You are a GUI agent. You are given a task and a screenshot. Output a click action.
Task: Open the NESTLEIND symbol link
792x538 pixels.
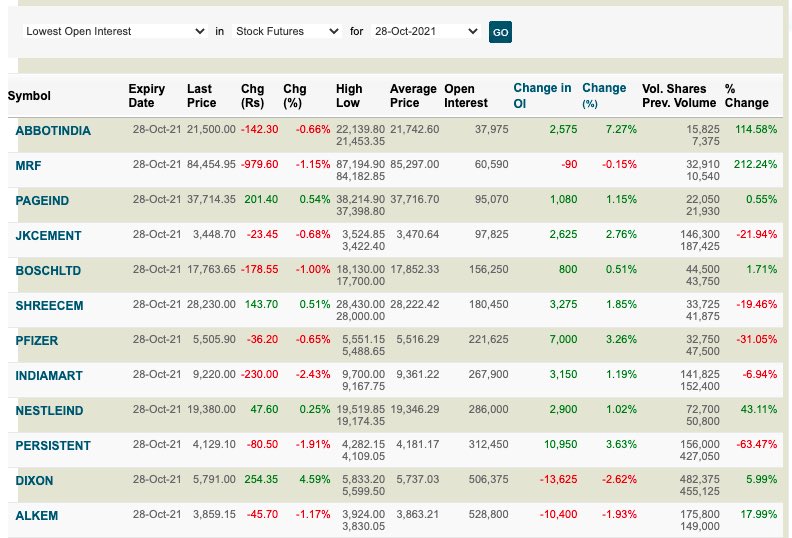click(x=49, y=411)
